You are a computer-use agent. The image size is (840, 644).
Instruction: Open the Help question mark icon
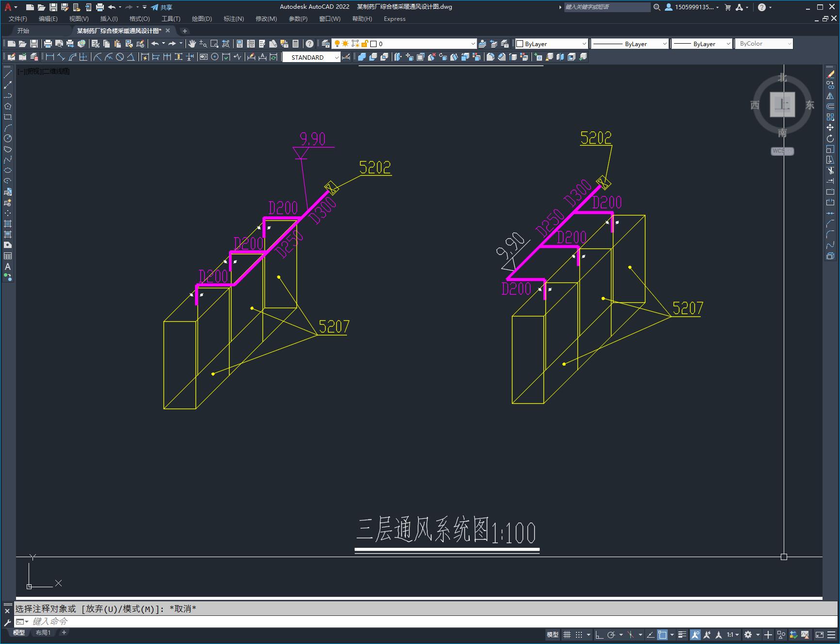310,44
